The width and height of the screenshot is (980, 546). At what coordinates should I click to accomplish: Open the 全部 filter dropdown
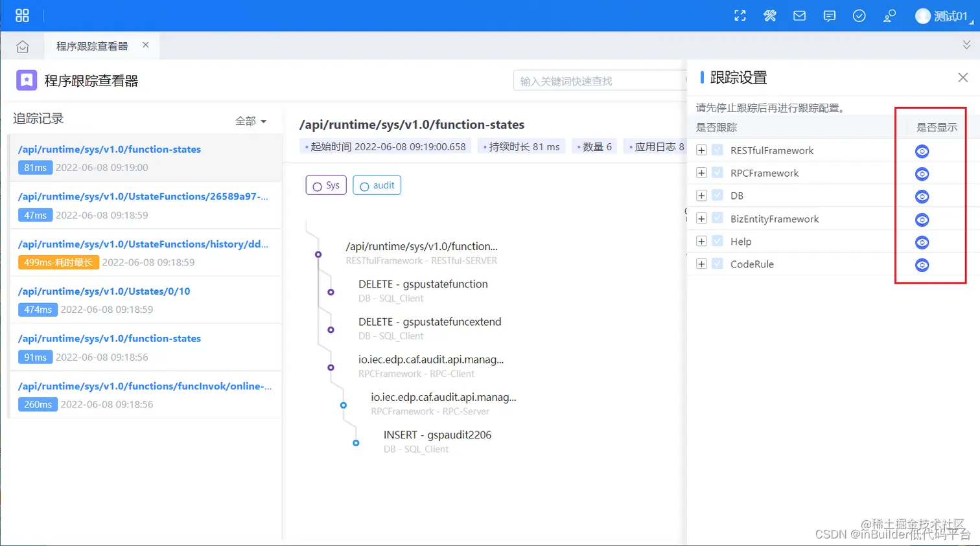[251, 121]
